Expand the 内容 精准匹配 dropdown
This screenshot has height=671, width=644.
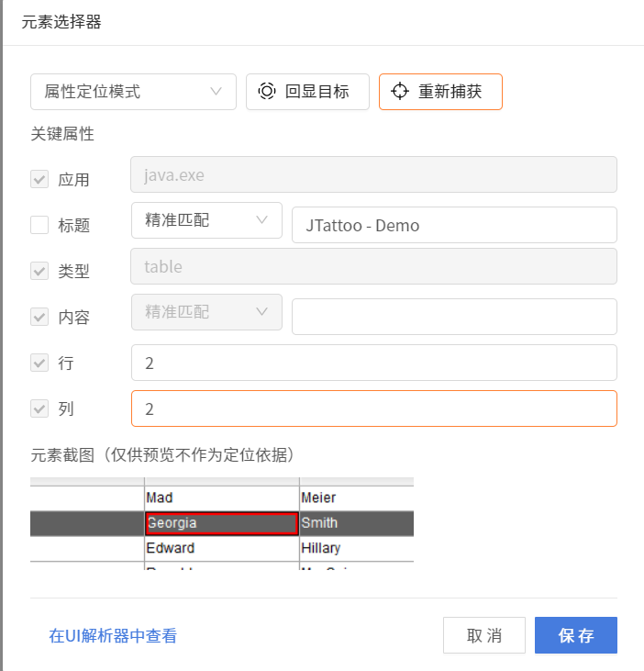tap(206, 312)
